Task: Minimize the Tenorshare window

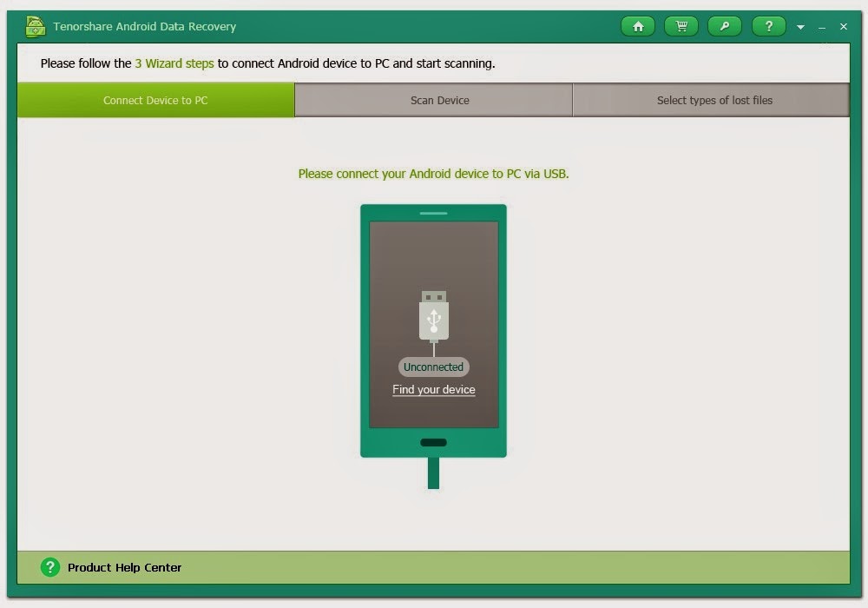Action: click(822, 27)
